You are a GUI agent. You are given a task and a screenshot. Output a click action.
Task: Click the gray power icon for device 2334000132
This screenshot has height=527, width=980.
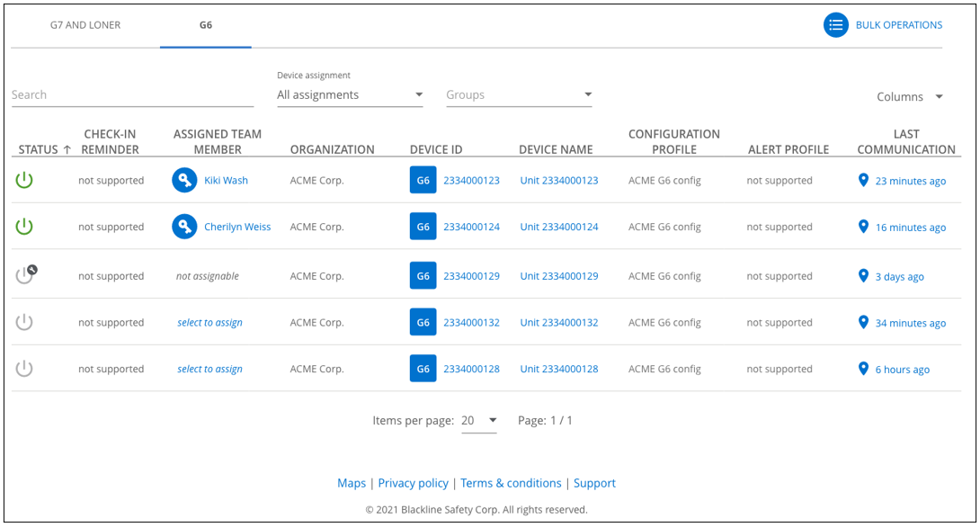click(24, 321)
